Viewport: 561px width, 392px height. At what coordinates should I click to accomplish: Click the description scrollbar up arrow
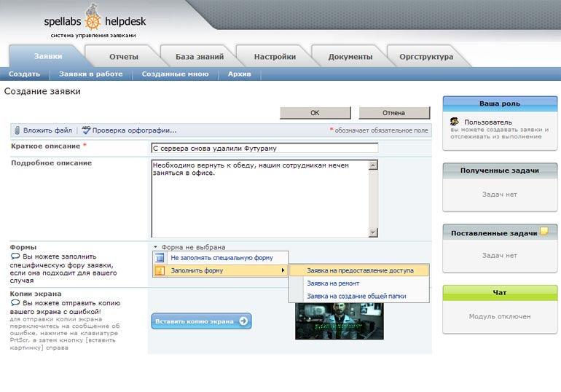(x=373, y=165)
